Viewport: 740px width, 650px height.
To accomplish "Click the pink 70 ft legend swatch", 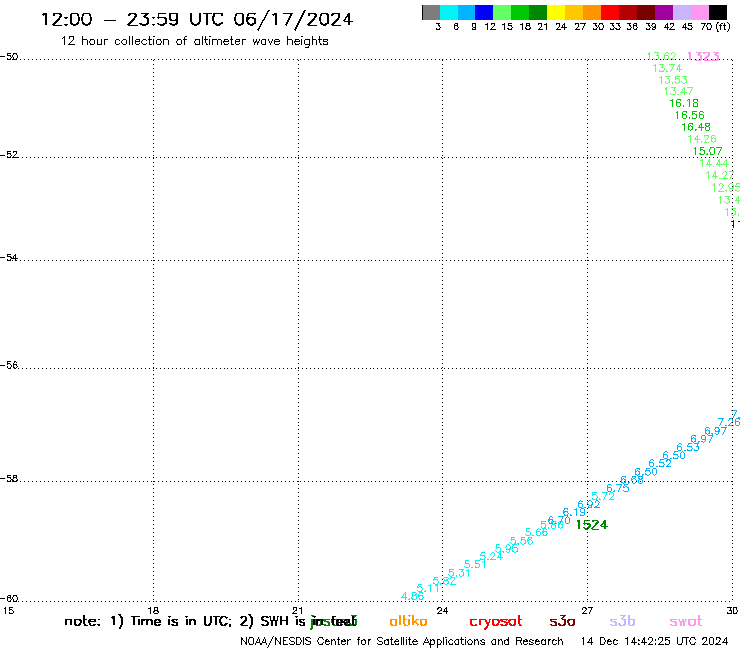I will [699, 12].
